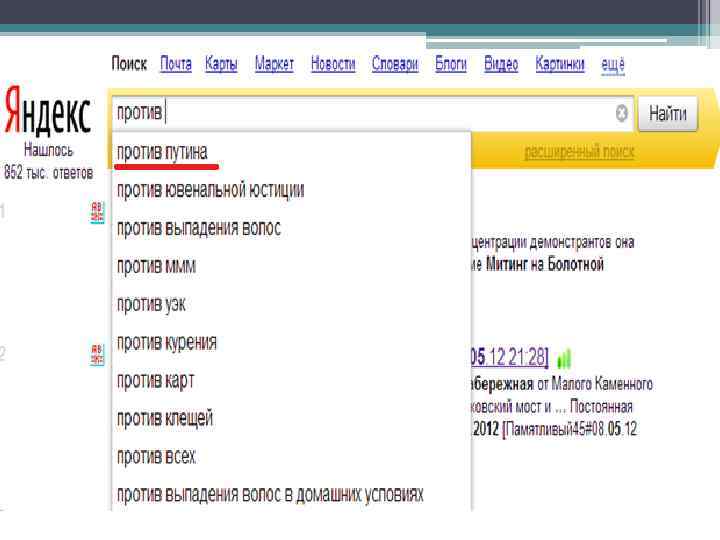
Task: Open the Картинки section
Action: click(560, 64)
